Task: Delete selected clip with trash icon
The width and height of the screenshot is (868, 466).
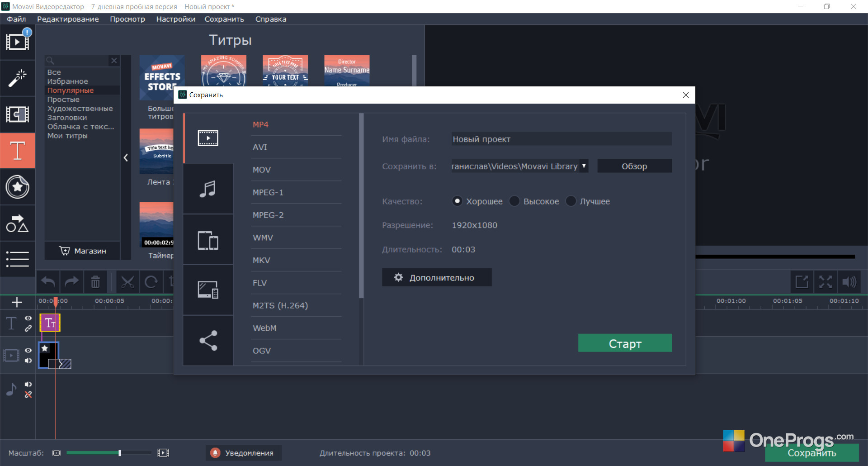Action: coord(95,282)
